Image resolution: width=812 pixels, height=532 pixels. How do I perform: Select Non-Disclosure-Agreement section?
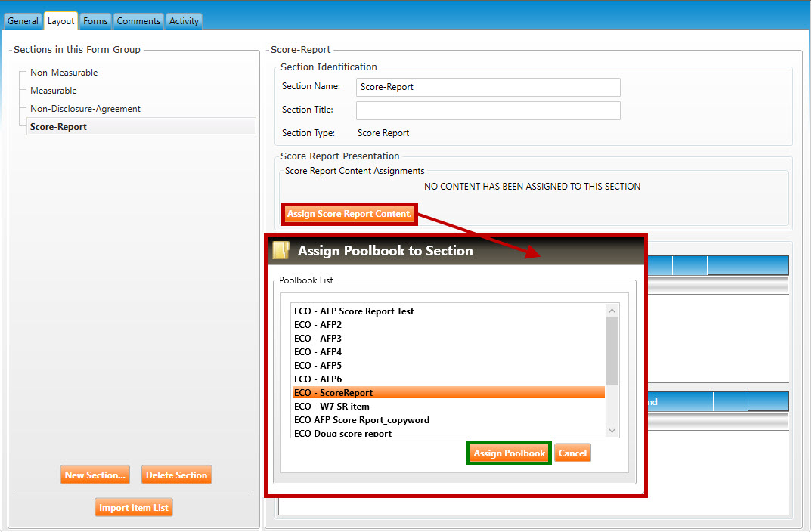(85, 109)
